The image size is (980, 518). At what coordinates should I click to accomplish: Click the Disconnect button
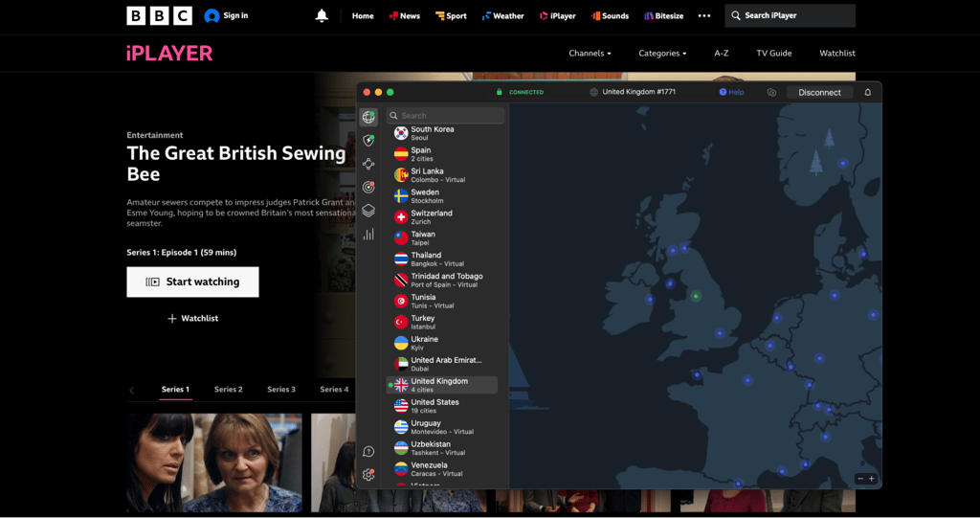click(x=819, y=92)
